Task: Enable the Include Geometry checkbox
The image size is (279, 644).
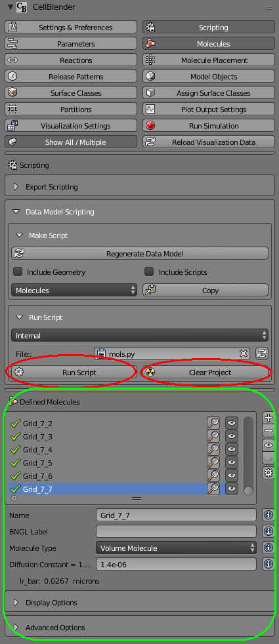Action: point(18,272)
